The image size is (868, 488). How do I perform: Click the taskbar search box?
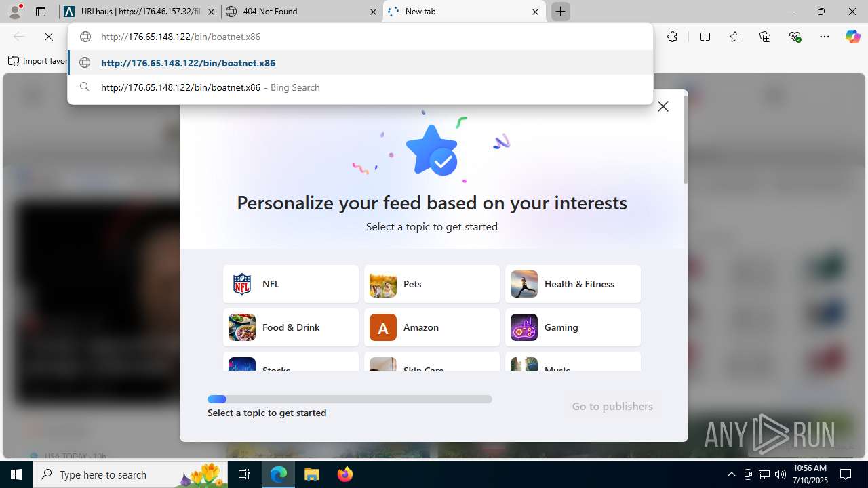pos(131,474)
